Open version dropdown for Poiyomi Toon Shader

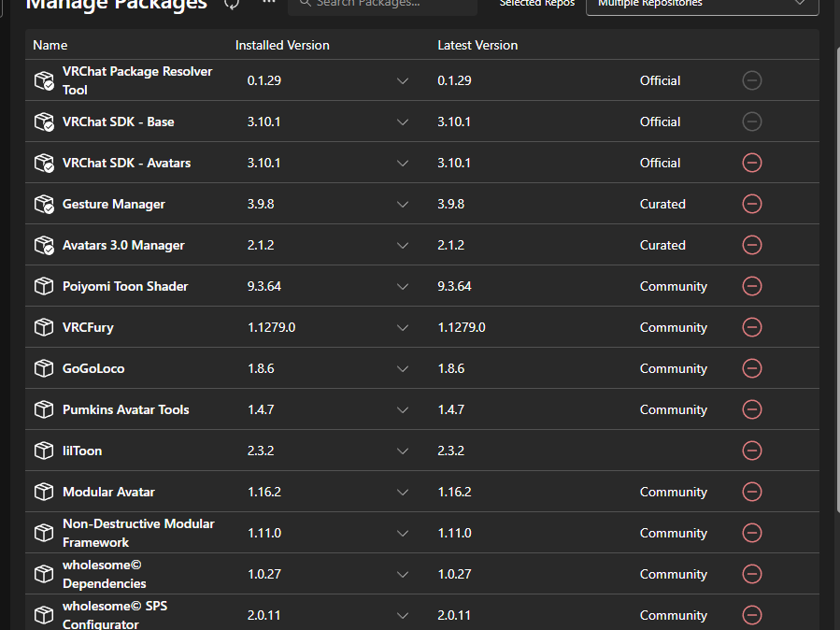pos(403,287)
